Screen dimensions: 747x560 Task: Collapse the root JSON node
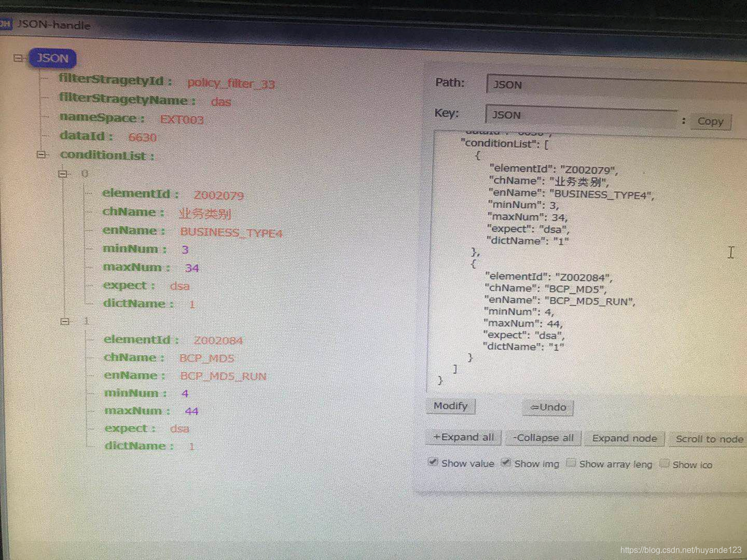pyautogui.click(x=18, y=58)
